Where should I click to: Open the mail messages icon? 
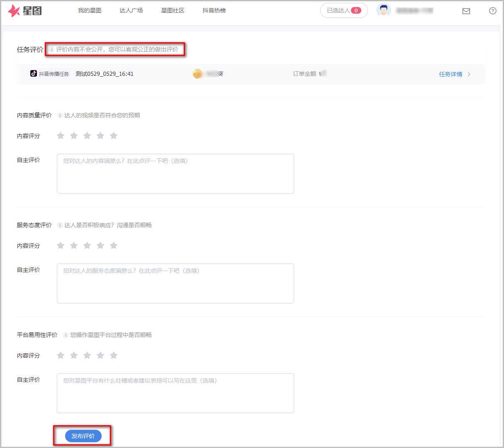click(x=466, y=11)
